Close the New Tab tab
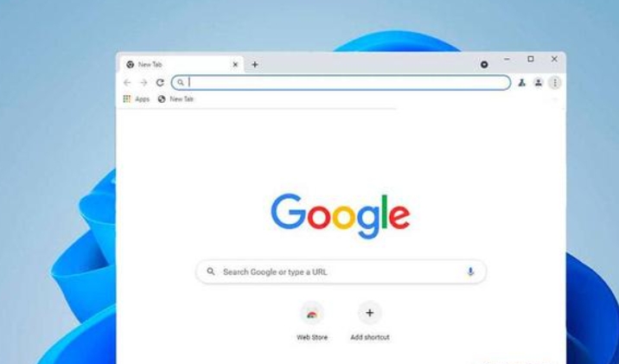Viewport: 619px width, 364px height. [x=235, y=64]
